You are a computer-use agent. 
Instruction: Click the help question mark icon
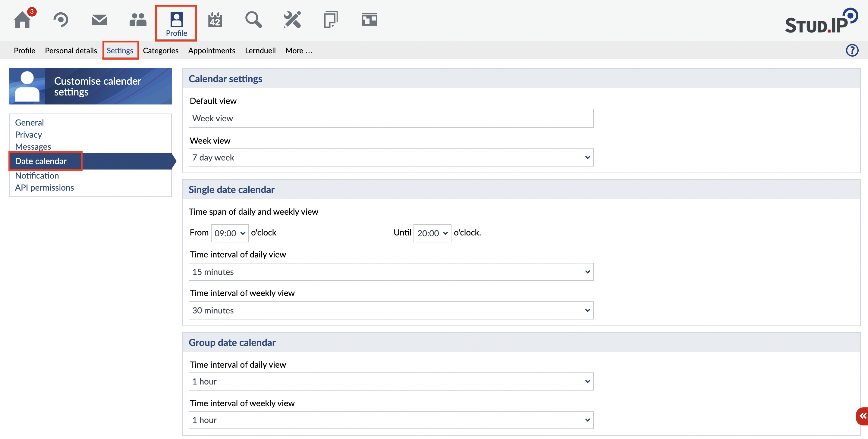(852, 51)
